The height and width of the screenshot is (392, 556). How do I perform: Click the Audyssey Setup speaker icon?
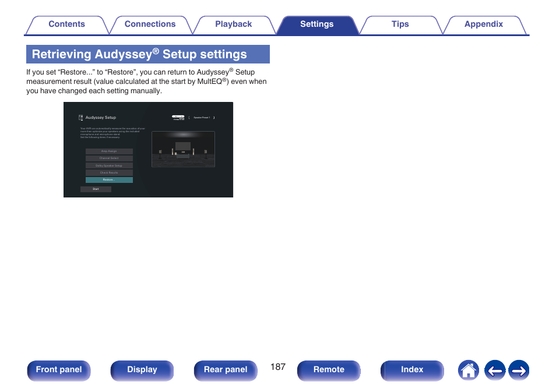pyautogui.click(x=81, y=117)
